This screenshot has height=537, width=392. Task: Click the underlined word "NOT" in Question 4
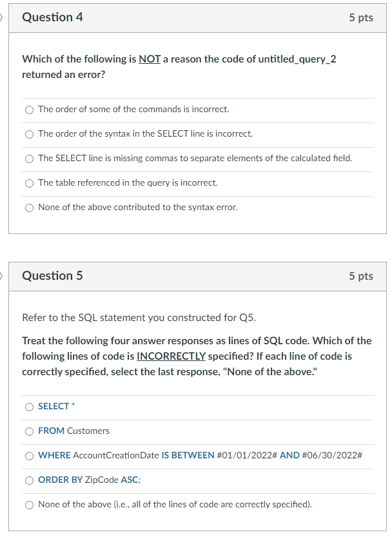pyautogui.click(x=151, y=59)
